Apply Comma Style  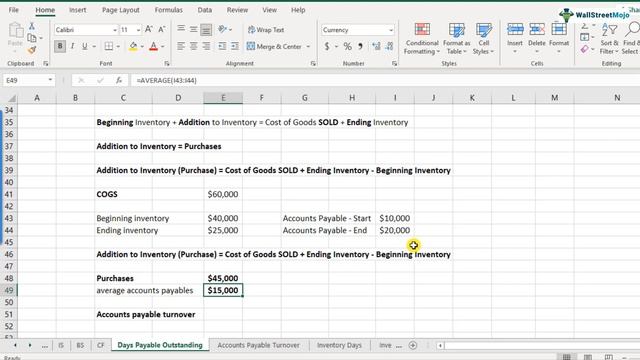(360, 47)
